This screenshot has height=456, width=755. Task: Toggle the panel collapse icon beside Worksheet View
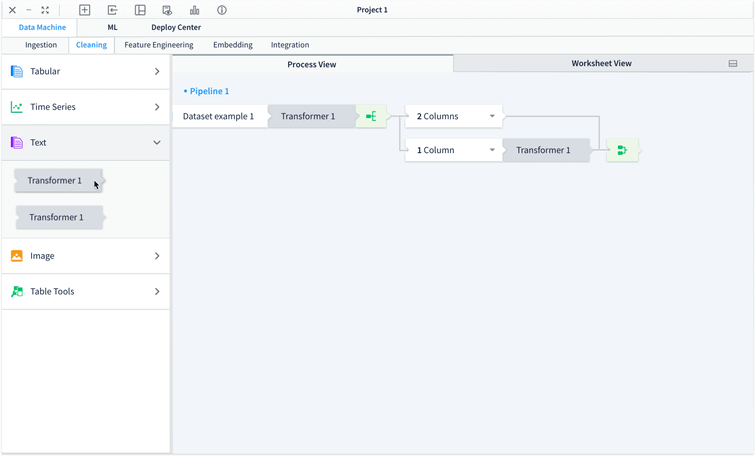click(733, 64)
